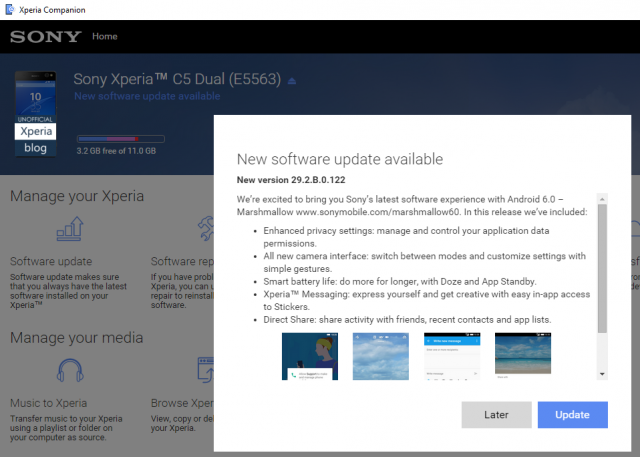Click the New software update available link
Screen dimensions: 640x457
(147, 96)
